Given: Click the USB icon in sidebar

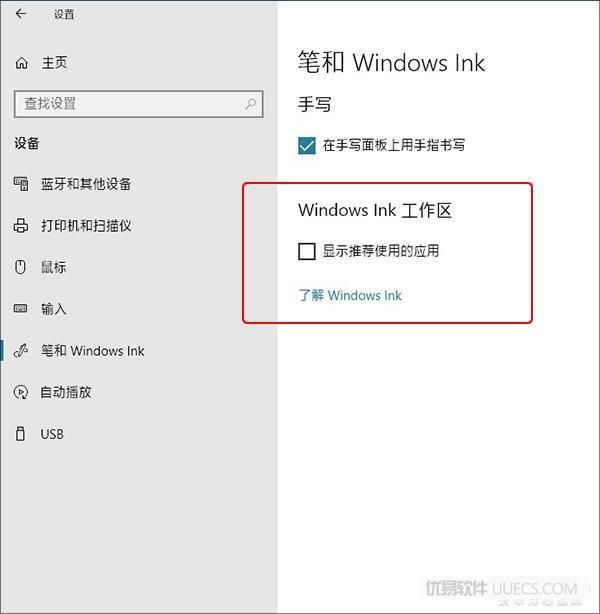Looking at the screenshot, I should point(20,434).
